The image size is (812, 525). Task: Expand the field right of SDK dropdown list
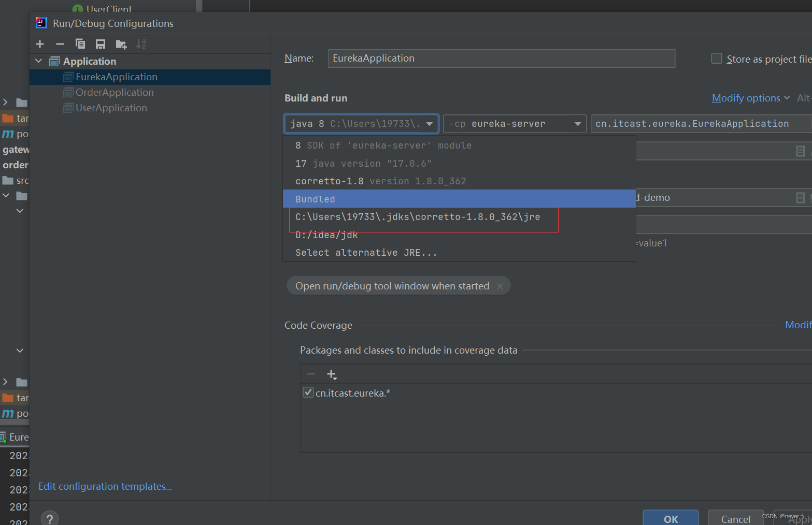click(801, 151)
